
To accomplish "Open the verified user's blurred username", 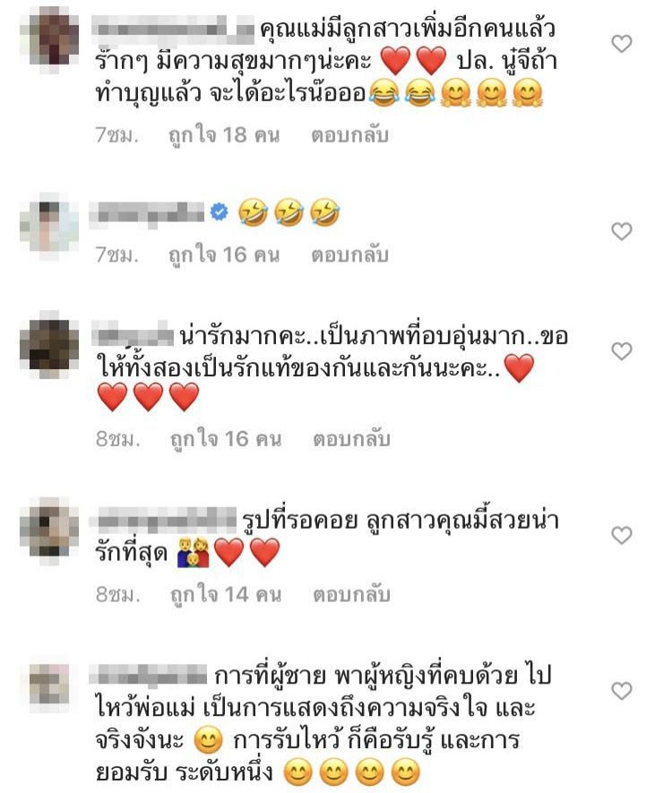I will pos(147,213).
